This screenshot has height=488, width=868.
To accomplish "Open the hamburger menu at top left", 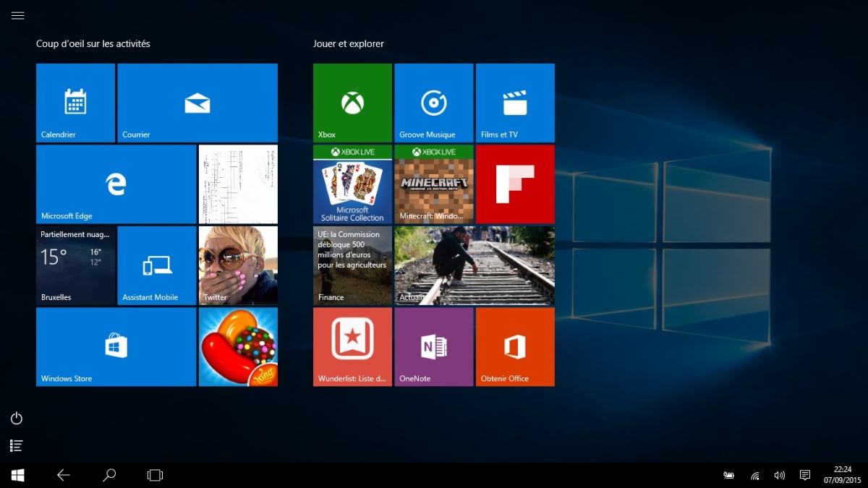I will [x=17, y=15].
